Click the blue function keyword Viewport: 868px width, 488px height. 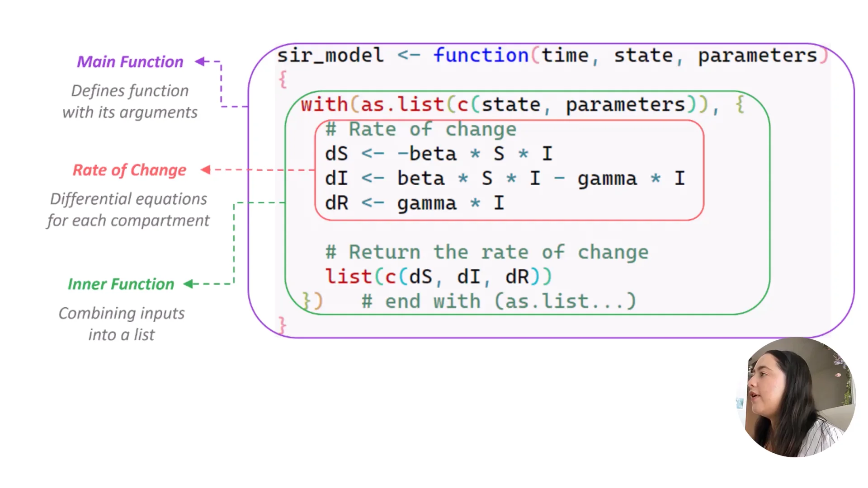click(x=481, y=55)
